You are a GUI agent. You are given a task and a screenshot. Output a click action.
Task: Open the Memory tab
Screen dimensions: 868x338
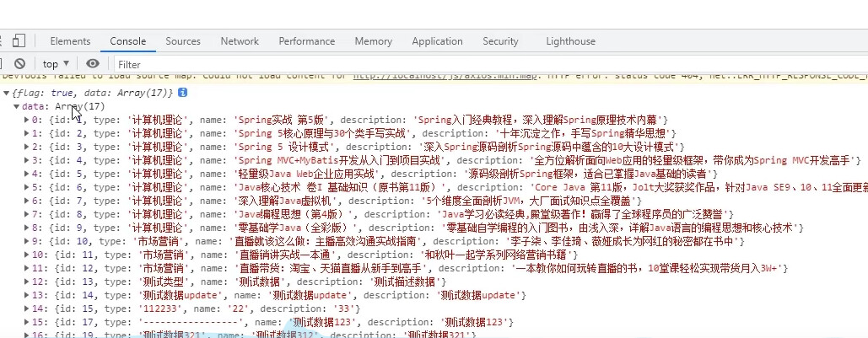[373, 41]
